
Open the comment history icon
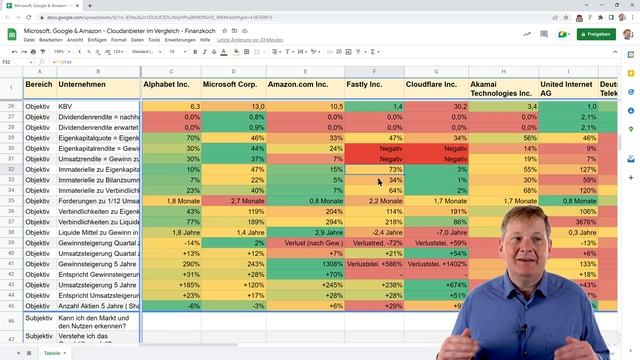544,34
